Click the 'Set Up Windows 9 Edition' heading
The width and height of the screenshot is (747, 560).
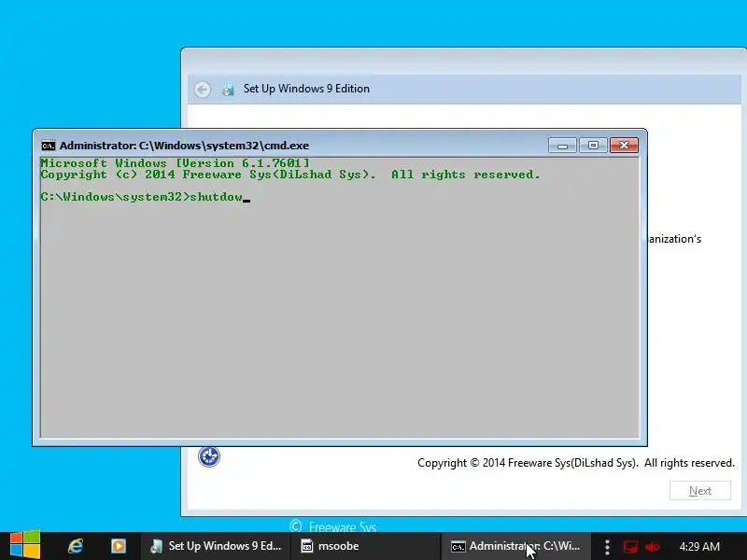tap(306, 89)
